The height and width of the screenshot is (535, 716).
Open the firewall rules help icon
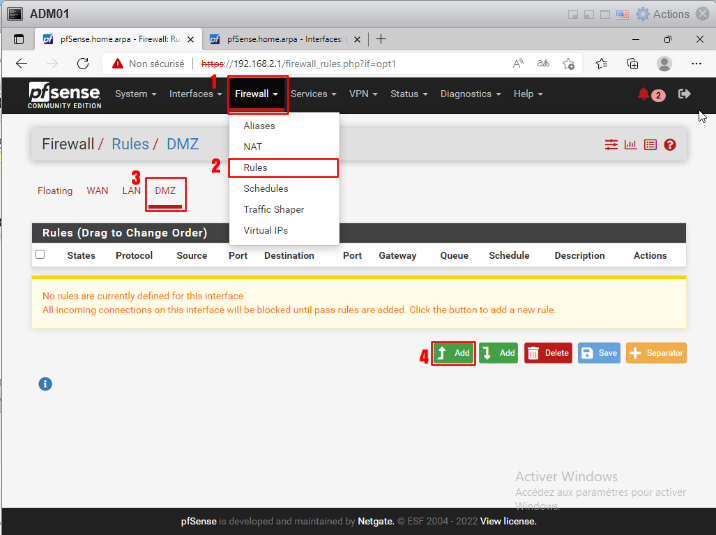pos(670,145)
